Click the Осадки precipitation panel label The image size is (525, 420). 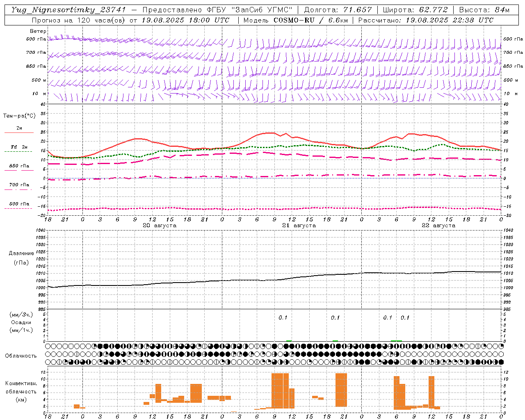(21, 322)
